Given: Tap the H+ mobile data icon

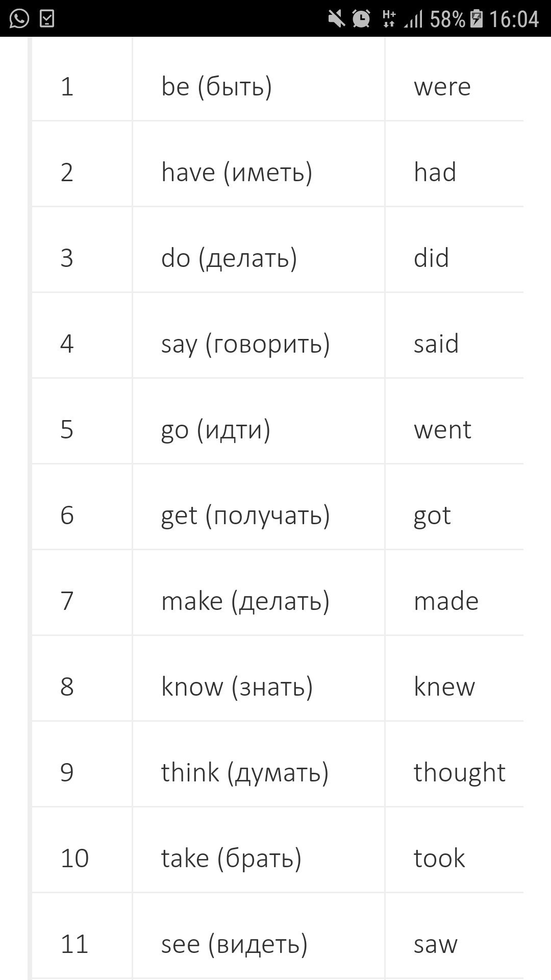Looking at the screenshot, I should (389, 19).
